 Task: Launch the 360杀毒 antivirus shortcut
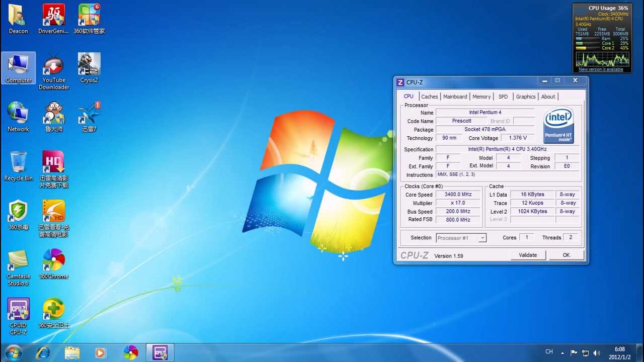[18, 215]
